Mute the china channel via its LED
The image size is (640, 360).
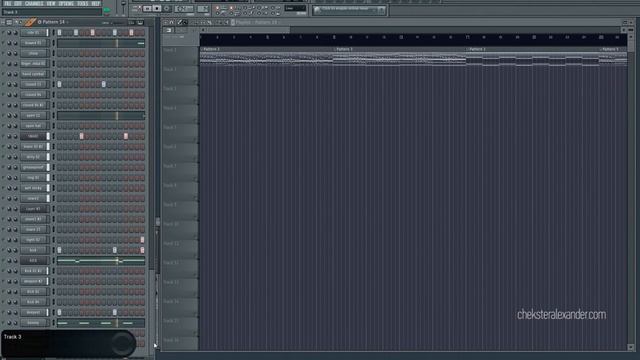point(3,53)
